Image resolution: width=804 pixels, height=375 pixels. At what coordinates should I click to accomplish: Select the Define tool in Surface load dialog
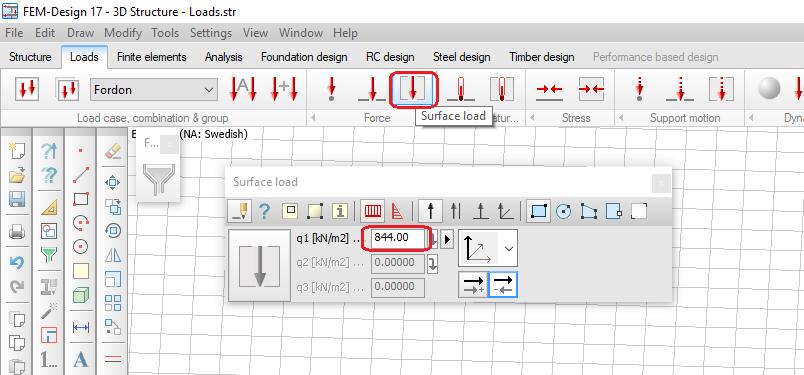pyautogui.click(x=239, y=211)
